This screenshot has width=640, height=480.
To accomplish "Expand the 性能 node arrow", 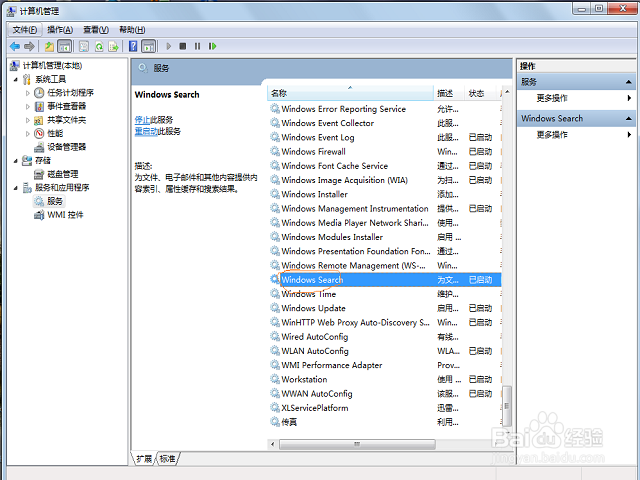I will pos(28,133).
